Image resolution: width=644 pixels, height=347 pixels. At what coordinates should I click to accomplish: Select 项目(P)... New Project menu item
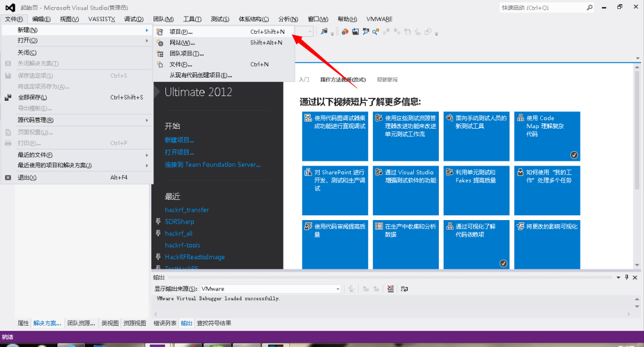pos(224,31)
